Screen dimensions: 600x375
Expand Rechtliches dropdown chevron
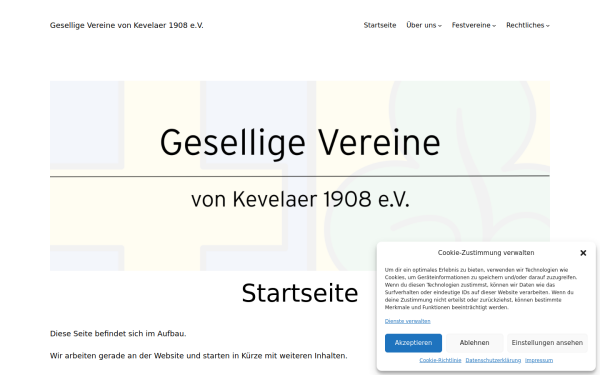(548, 26)
